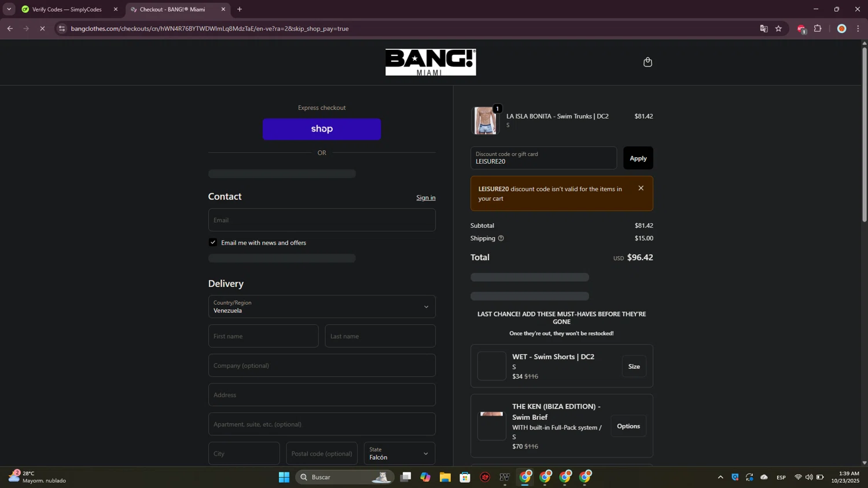868x488 pixels.
Task: Focus the First name field
Action: (263, 336)
